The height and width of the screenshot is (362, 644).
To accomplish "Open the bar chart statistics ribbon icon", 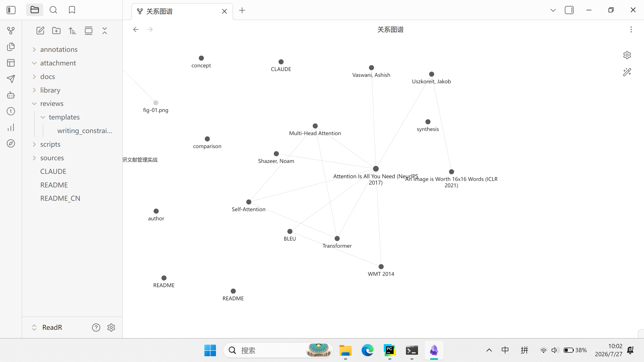I will click(11, 127).
